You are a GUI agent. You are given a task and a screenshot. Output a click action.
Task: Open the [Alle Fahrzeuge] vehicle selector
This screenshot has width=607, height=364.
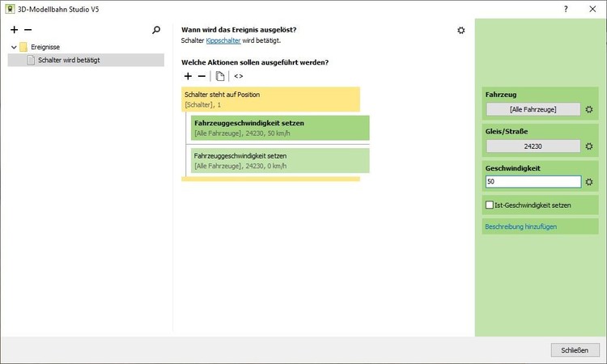click(x=533, y=110)
